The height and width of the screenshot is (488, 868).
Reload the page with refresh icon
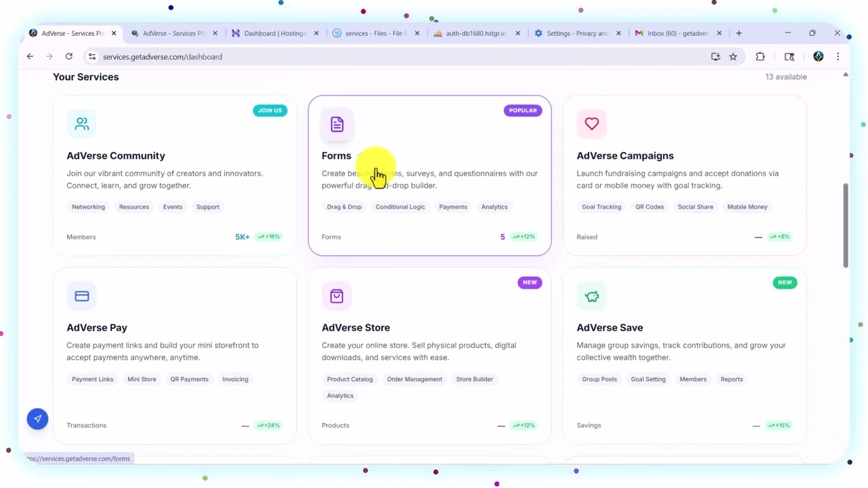pyautogui.click(x=69, y=57)
